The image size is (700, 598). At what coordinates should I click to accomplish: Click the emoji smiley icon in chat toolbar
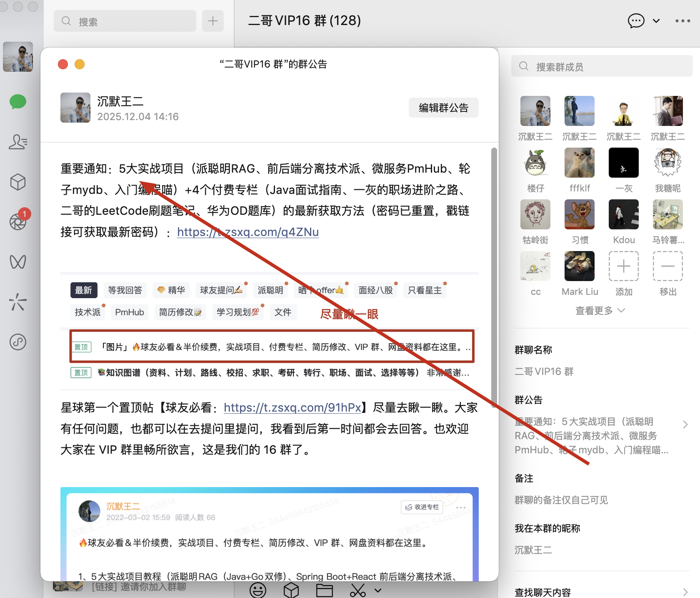coord(257,590)
